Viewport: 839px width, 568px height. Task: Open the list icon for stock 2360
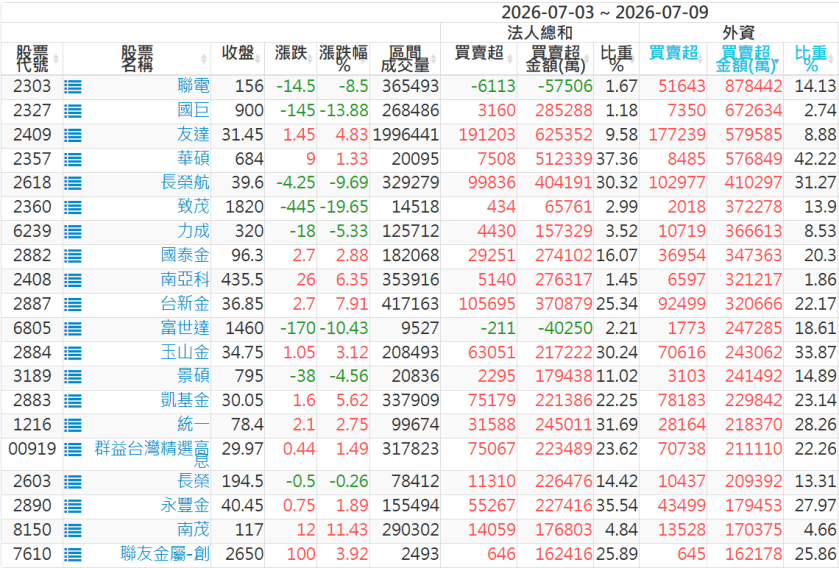73,208
